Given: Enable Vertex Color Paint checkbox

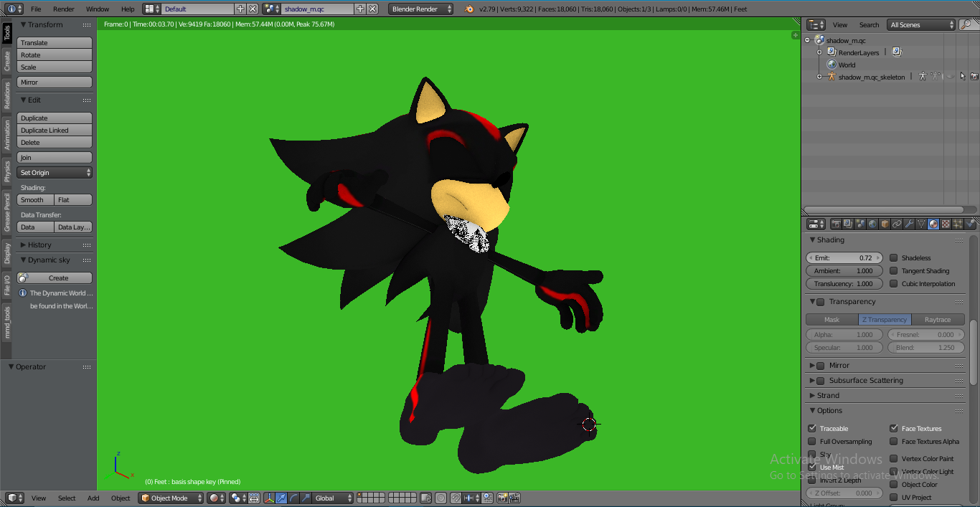Looking at the screenshot, I should click(894, 458).
